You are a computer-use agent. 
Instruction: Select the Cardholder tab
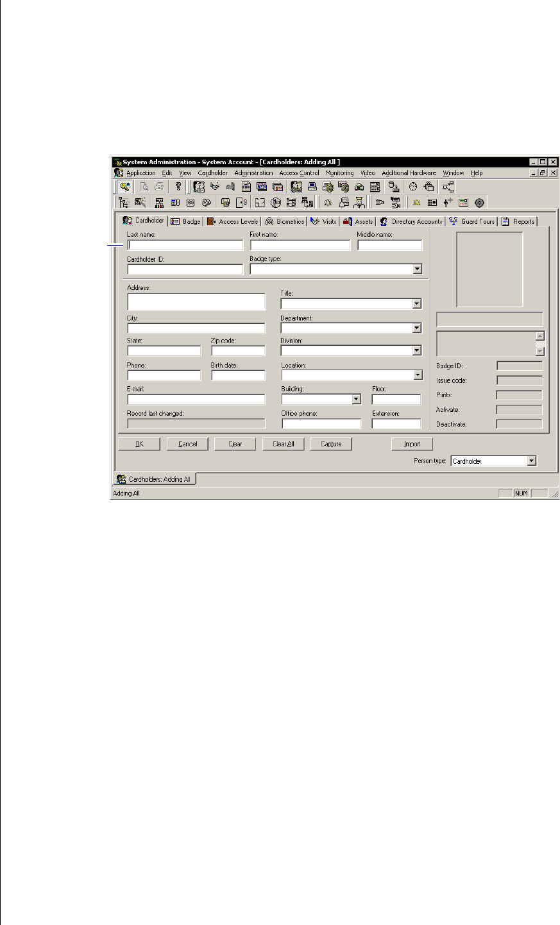[144, 220]
